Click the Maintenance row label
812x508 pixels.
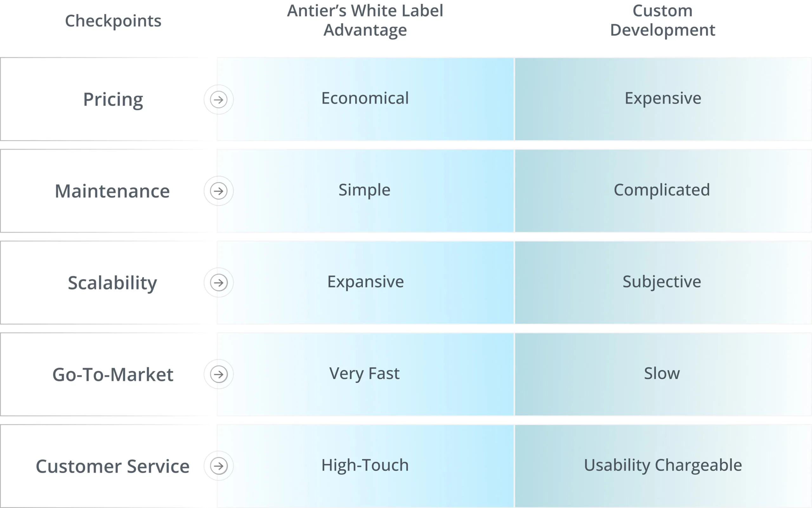coord(112,191)
